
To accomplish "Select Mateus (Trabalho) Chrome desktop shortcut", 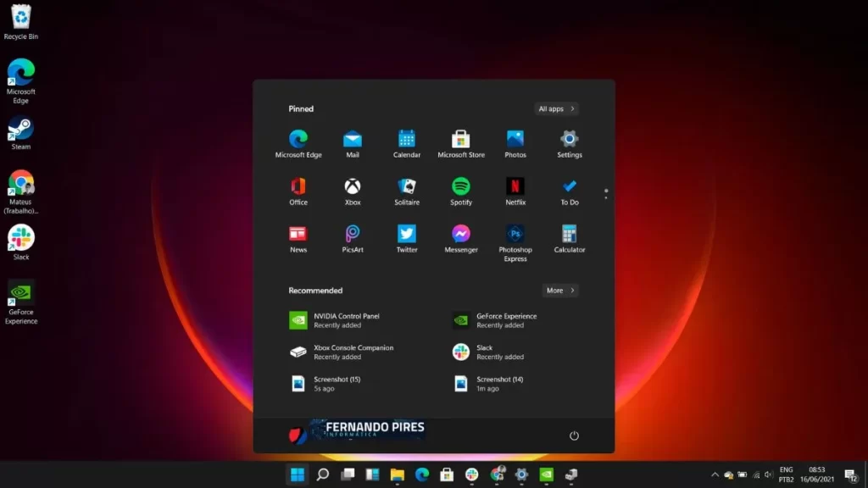I will click(21, 192).
